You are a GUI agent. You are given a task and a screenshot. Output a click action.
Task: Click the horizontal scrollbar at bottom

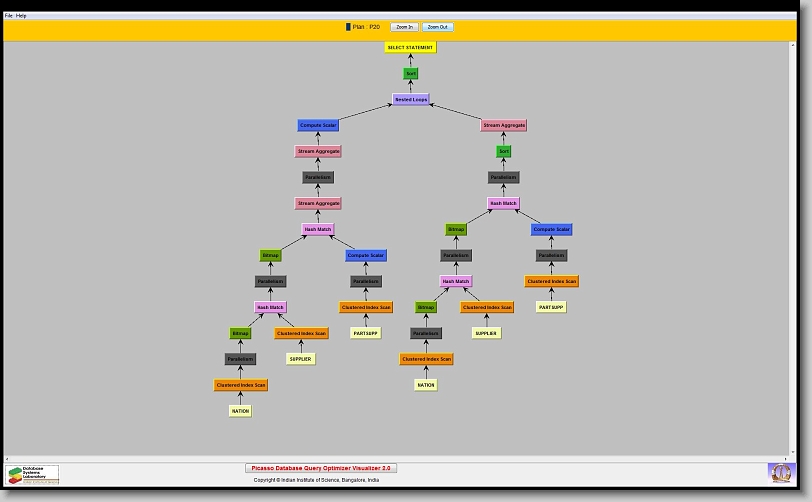pyautogui.click(x=400, y=458)
